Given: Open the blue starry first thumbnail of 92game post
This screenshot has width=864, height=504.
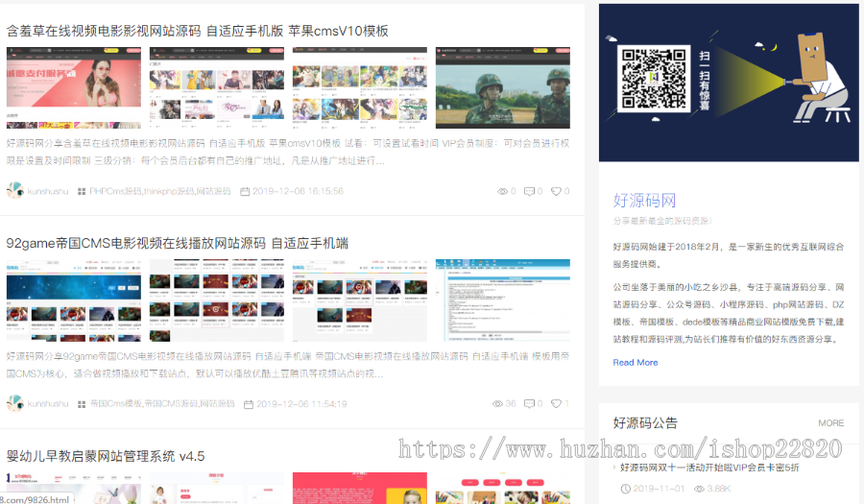Looking at the screenshot, I should coord(74,300).
